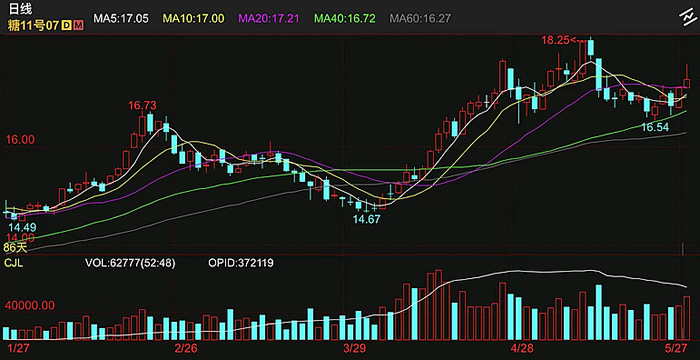The height and width of the screenshot is (360, 700).
Task: Click the MA40:16.72 legend
Action: click(345, 18)
